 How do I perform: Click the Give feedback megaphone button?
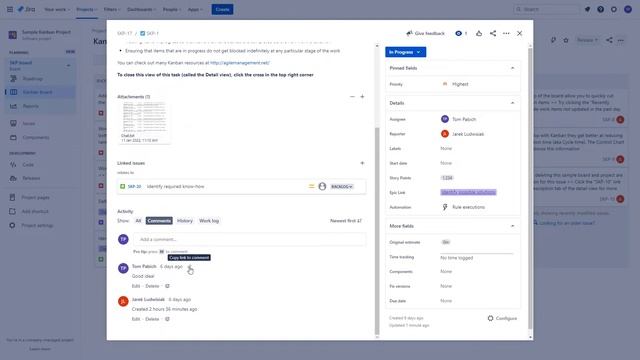point(425,33)
